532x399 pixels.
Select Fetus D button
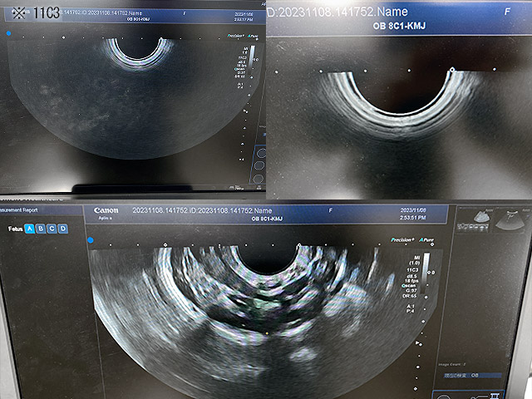point(63,229)
